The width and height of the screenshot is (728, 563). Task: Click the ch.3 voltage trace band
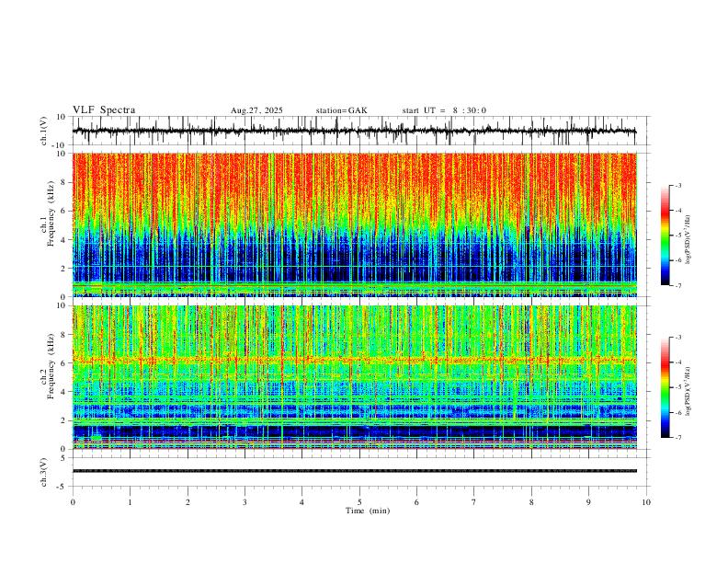(354, 471)
